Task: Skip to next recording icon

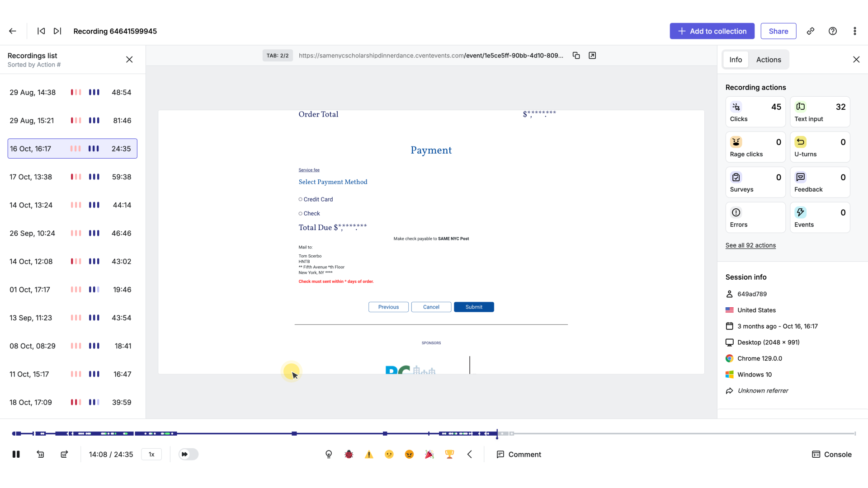Action: click(x=57, y=31)
